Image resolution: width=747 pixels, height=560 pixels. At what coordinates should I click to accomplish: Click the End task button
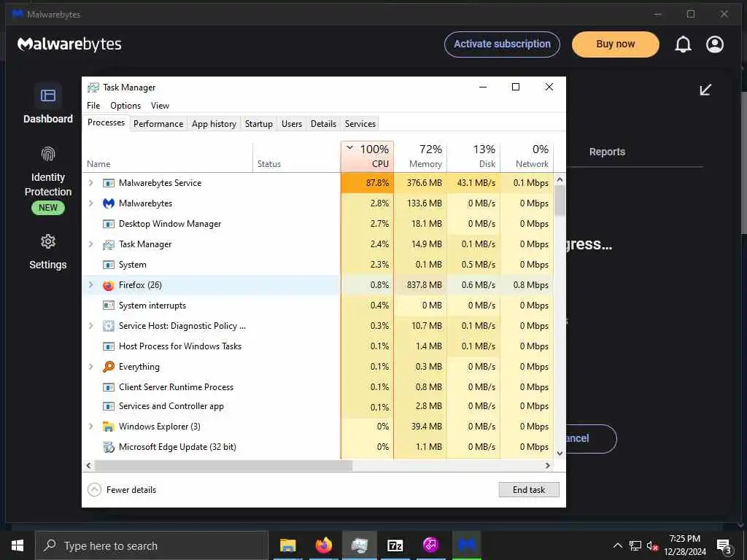(529, 489)
